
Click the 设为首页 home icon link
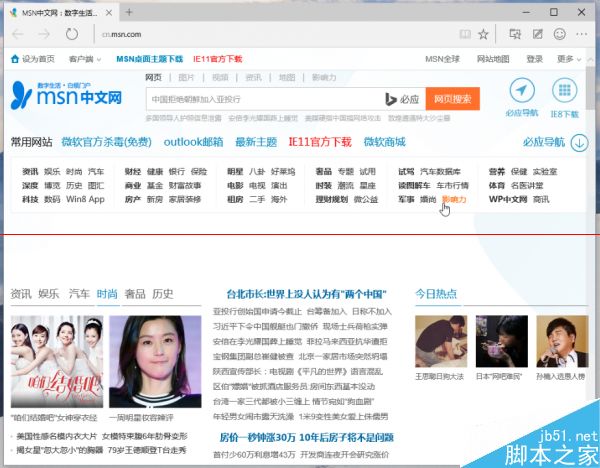(33, 59)
